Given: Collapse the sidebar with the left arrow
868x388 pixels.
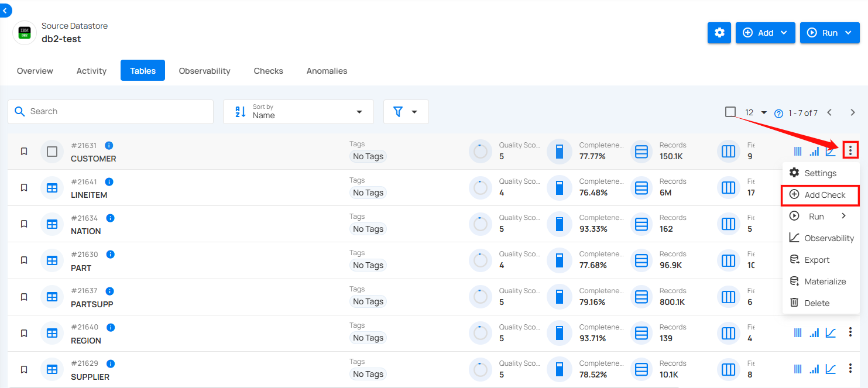Looking at the screenshot, I should pos(5,10).
